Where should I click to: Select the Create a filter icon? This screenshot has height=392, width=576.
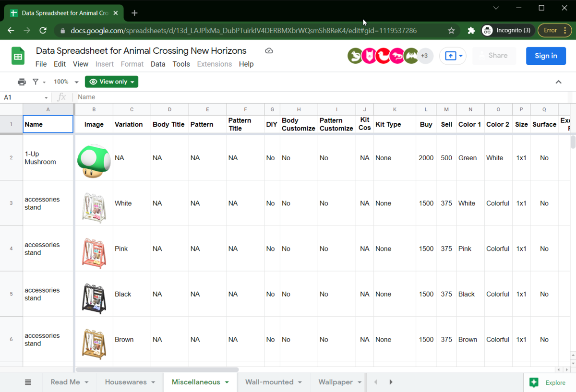(36, 82)
